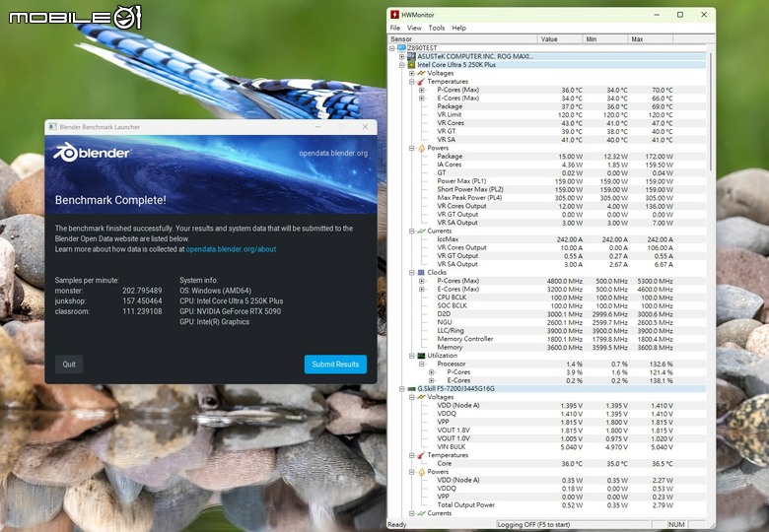Click the CPU Temperatures thermometer icon
This screenshot has height=532, width=769.
(421, 82)
